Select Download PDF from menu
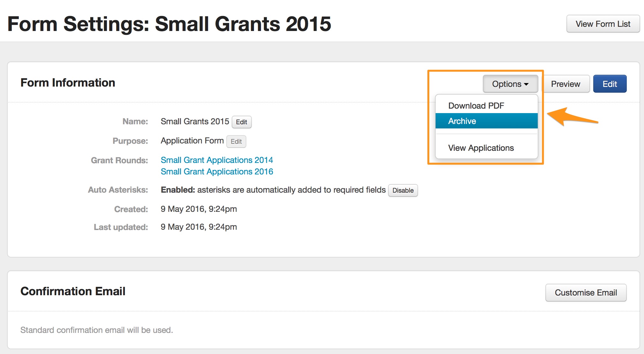The image size is (644, 354). 476,106
